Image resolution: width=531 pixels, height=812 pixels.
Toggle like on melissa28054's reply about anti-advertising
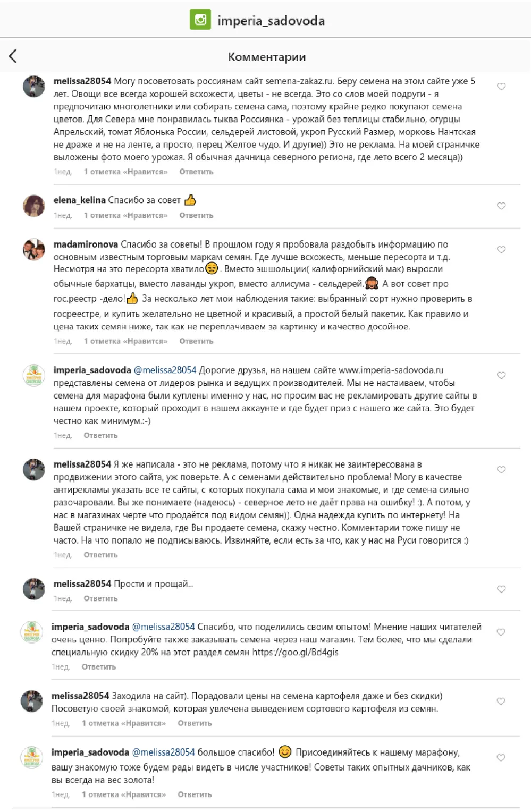(x=500, y=469)
